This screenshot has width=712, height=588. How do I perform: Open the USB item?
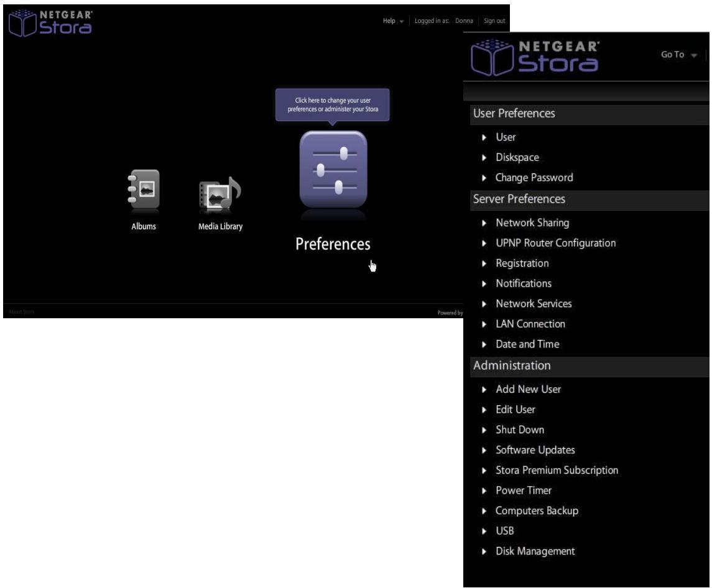505,531
